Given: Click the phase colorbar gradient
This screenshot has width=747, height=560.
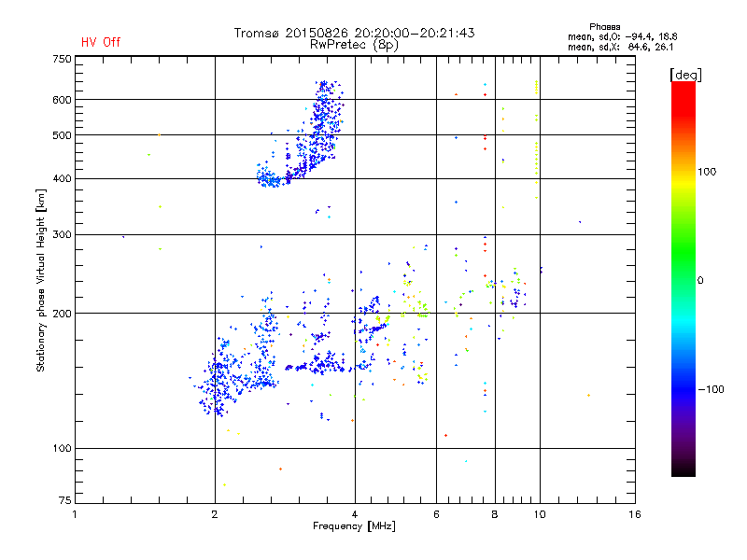Looking at the screenshot, I should [684, 278].
